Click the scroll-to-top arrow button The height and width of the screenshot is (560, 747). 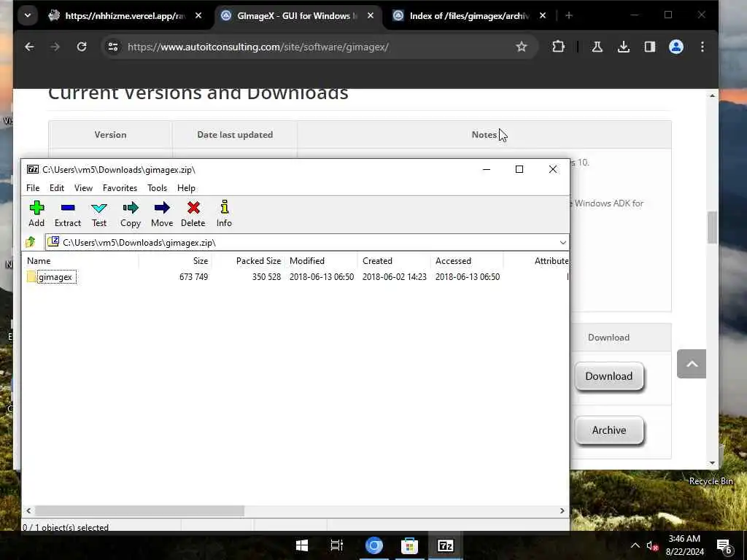point(692,364)
